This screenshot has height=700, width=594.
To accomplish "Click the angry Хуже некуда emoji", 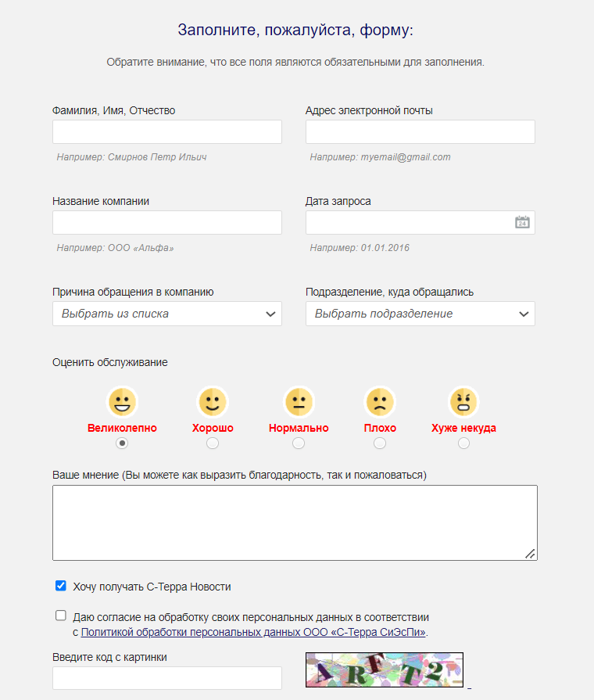I will pyautogui.click(x=463, y=401).
